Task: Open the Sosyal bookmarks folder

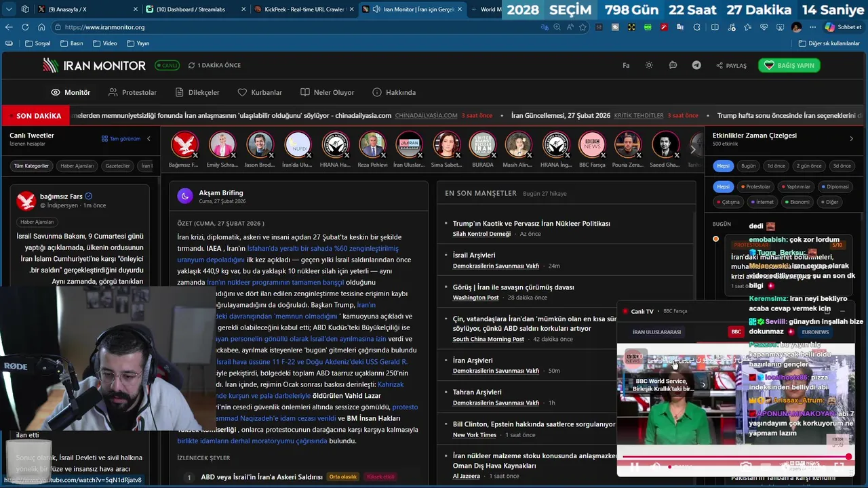Action: (x=37, y=43)
